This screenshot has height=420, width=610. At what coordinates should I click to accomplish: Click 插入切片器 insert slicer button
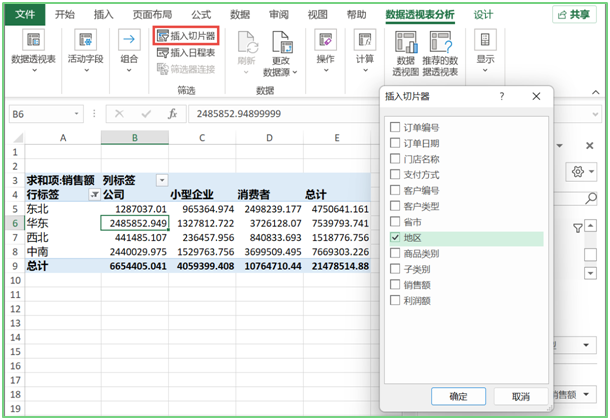point(186,36)
